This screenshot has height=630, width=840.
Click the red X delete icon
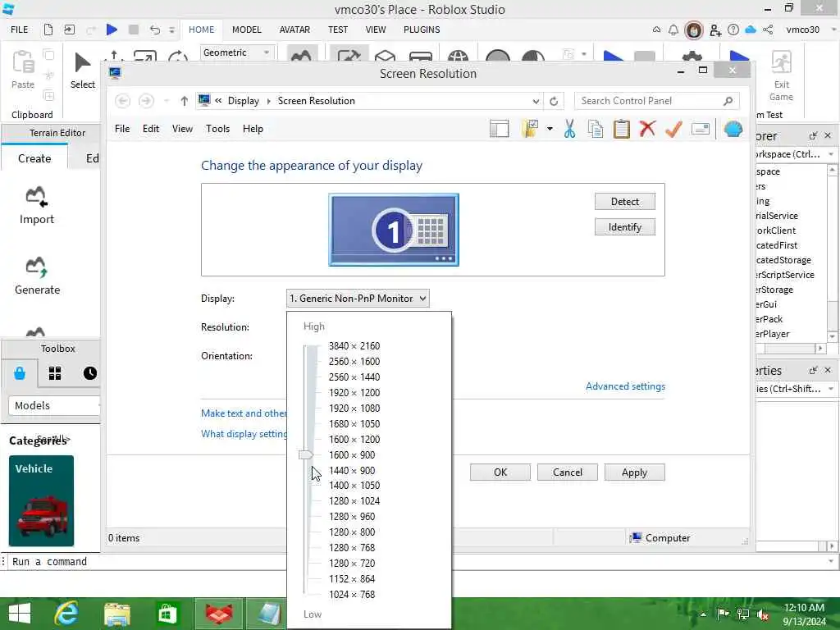648,129
